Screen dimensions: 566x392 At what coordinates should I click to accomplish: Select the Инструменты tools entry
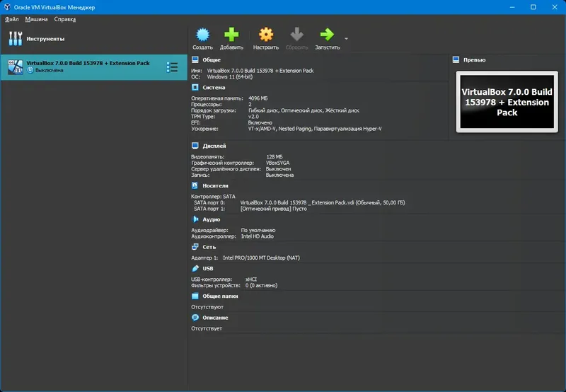(x=94, y=39)
